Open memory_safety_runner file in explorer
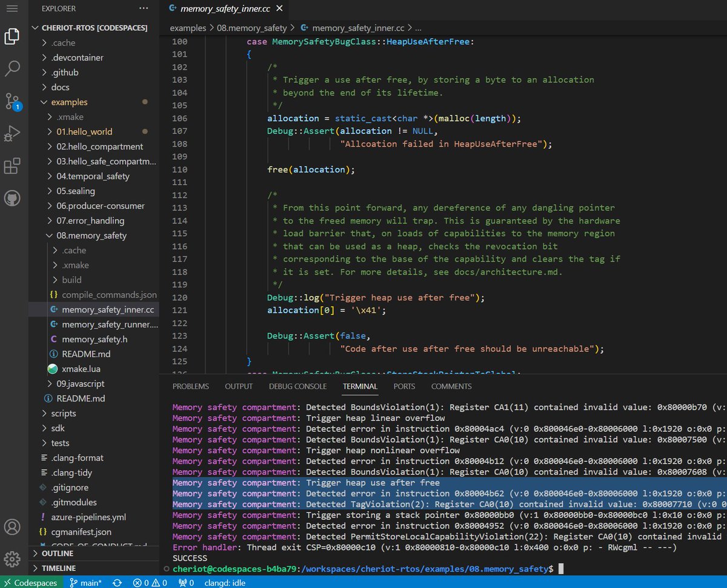 (93, 325)
